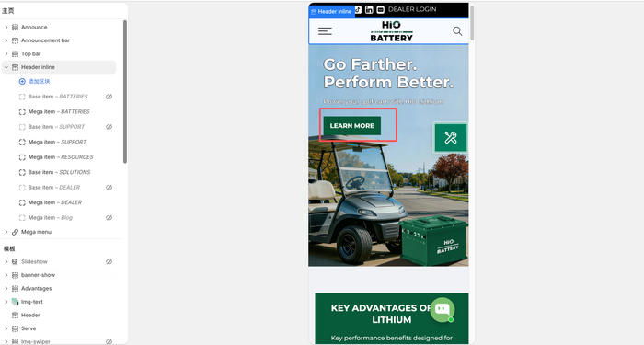Toggle visibility of the Img-swiper section
This screenshot has height=345, width=644.
[109, 341]
